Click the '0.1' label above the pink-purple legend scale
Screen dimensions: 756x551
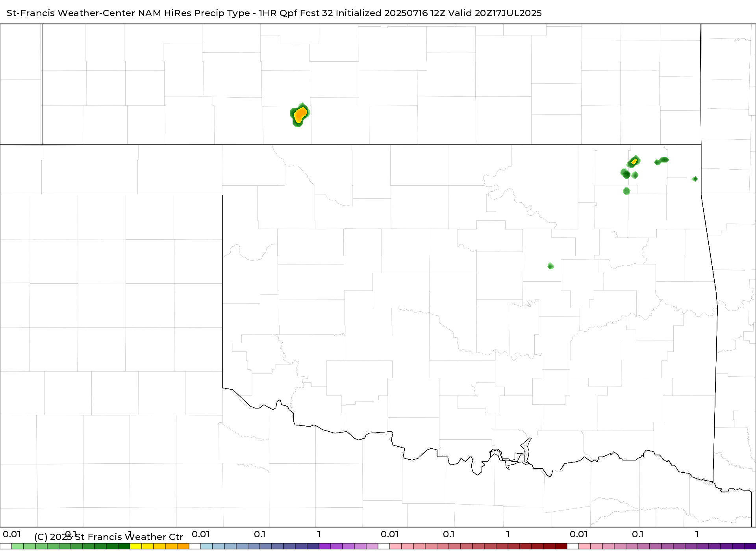637,534
